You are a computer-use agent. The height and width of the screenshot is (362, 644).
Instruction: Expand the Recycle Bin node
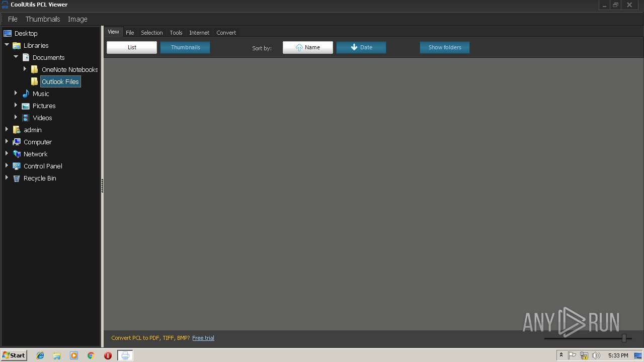point(7,177)
